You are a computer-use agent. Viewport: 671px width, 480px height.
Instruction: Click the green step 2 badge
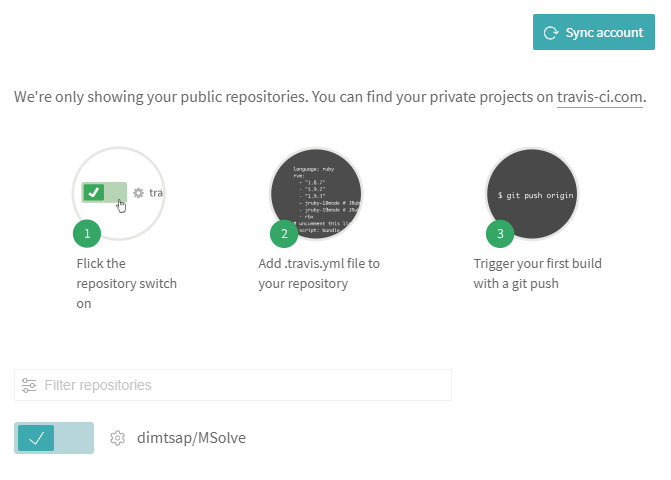(284, 234)
